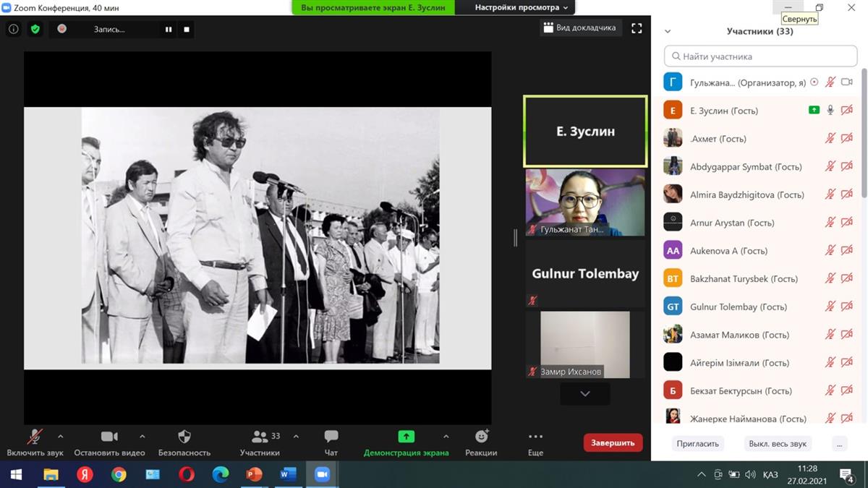Viewport: 868px width, 488px height.
Task: Open the view settings (Настройки просмотра) dropdown
Action: click(x=521, y=7)
